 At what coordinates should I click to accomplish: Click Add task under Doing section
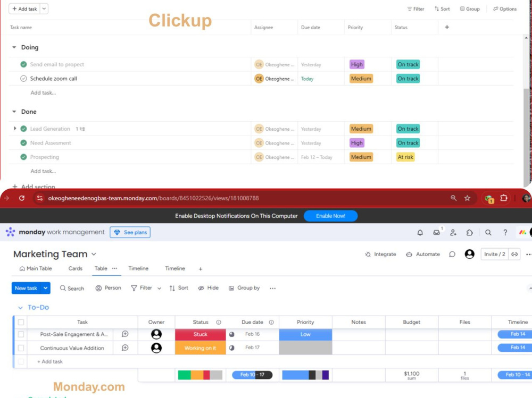(x=43, y=92)
